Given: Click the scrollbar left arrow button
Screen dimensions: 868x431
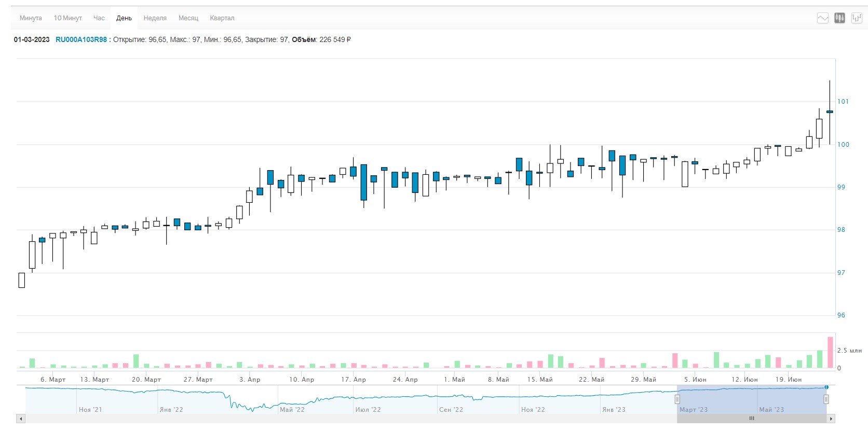Looking at the screenshot, I should (21, 419).
